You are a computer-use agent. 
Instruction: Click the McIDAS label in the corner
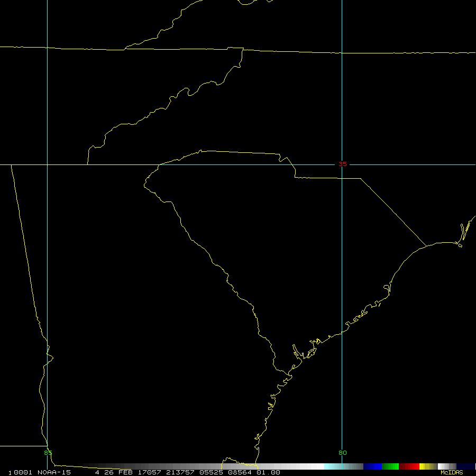tap(452, 473)
